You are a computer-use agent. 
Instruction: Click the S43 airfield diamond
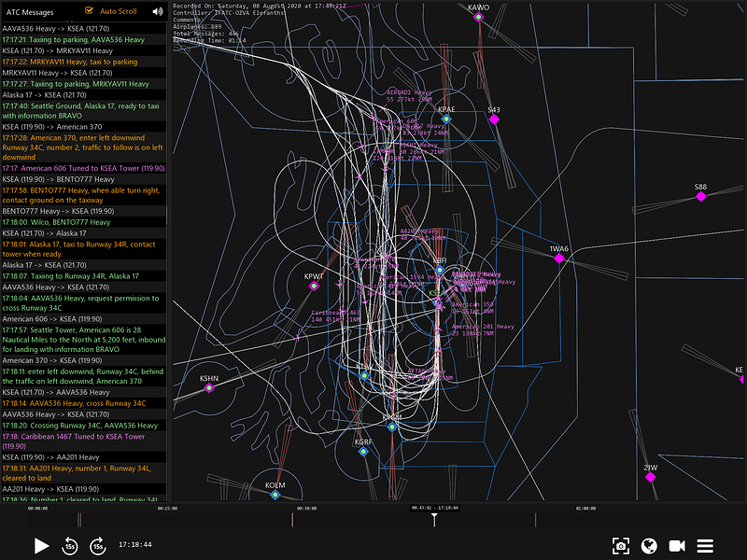pos(494,119)
